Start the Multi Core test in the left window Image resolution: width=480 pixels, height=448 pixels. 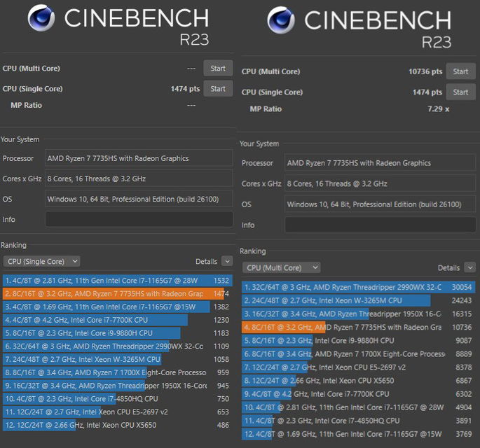click(217, 69)
